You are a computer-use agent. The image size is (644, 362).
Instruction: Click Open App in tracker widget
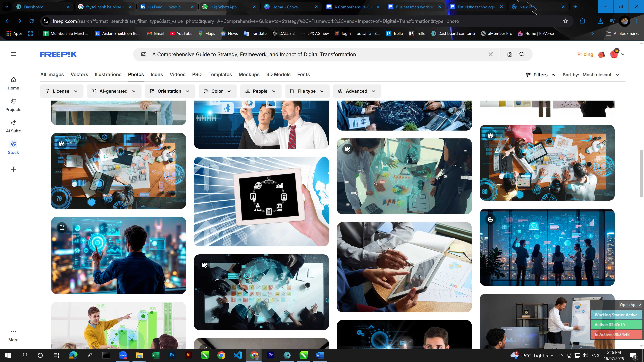click(630, 305)
